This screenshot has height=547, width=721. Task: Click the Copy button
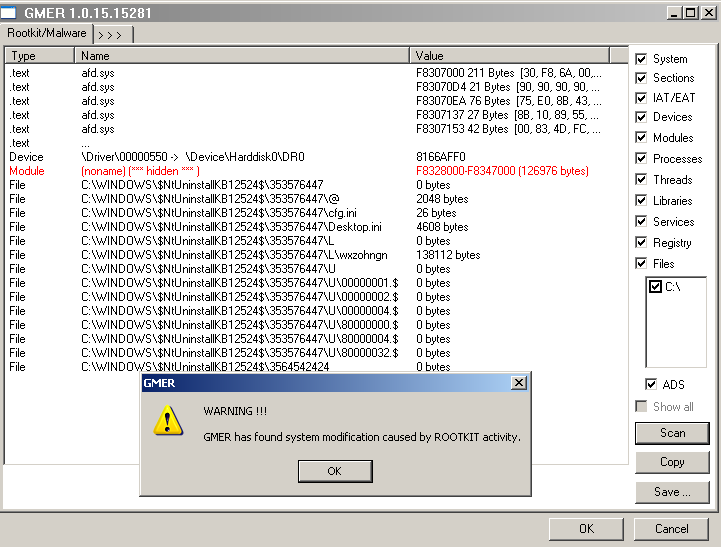(672, 462)
